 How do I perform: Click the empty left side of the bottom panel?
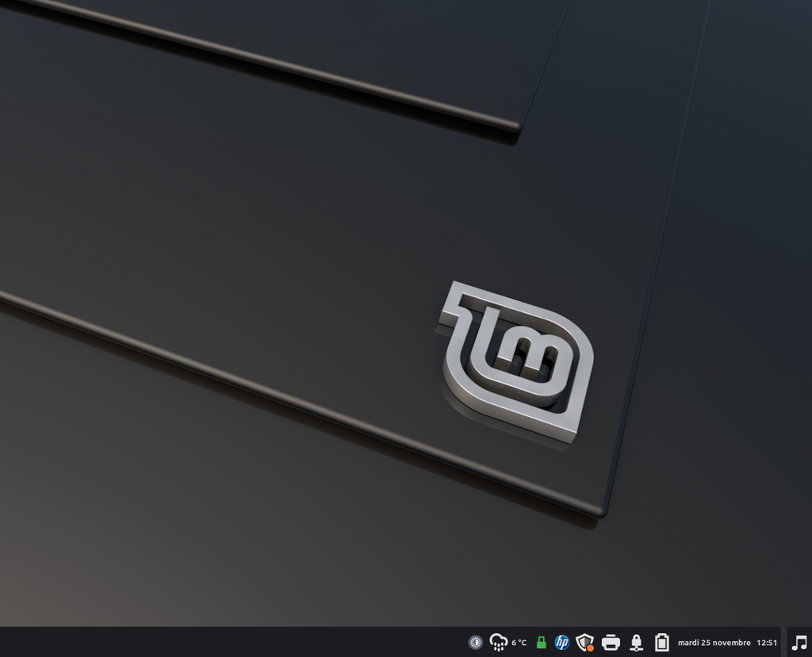(x=159, y=642)
